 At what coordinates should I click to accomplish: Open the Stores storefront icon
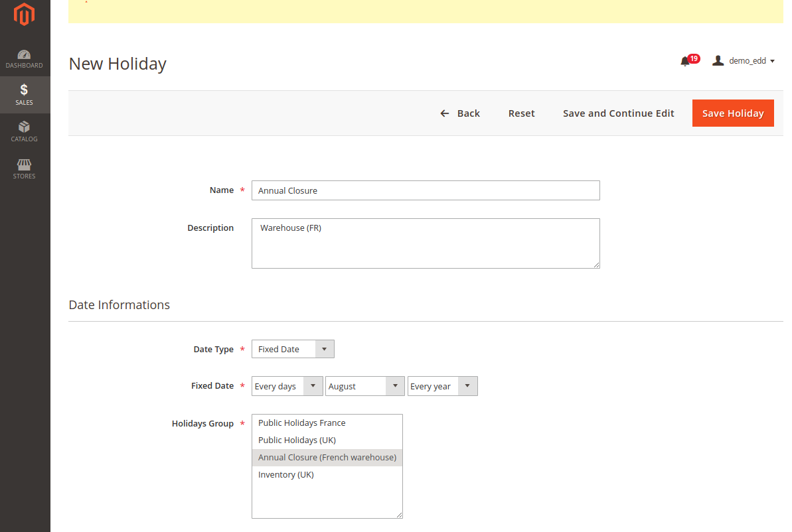[x=25, y=165]
